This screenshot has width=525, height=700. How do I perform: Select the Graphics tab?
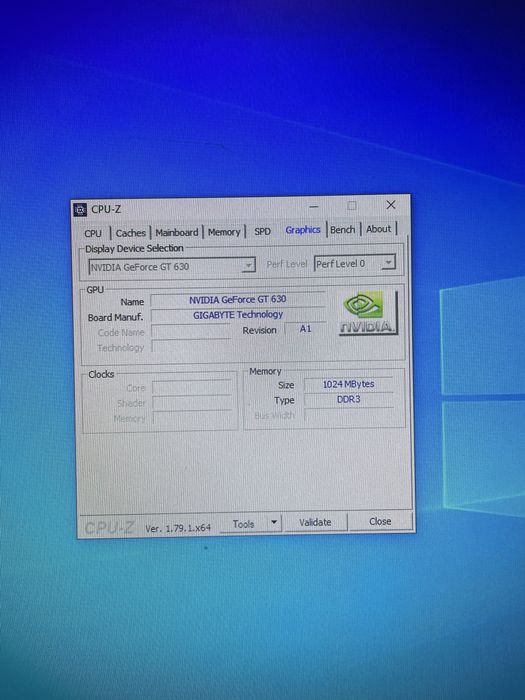coord(303,230)
